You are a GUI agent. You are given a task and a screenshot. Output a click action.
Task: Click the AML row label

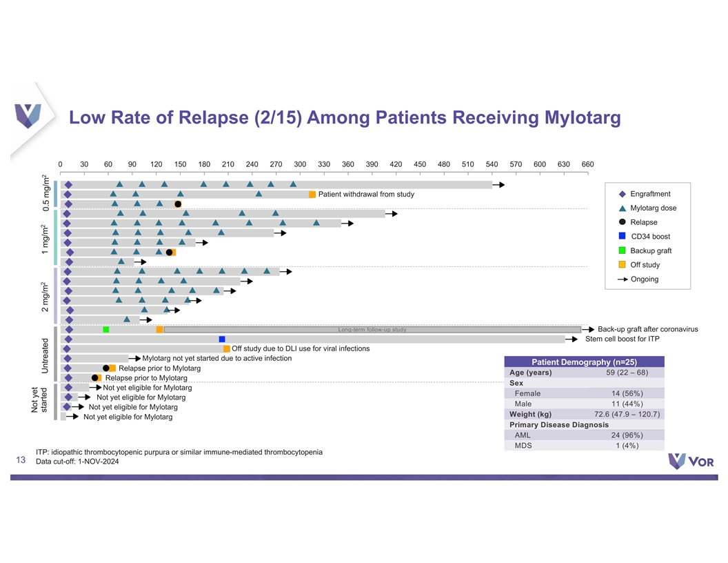coord(523,435)
